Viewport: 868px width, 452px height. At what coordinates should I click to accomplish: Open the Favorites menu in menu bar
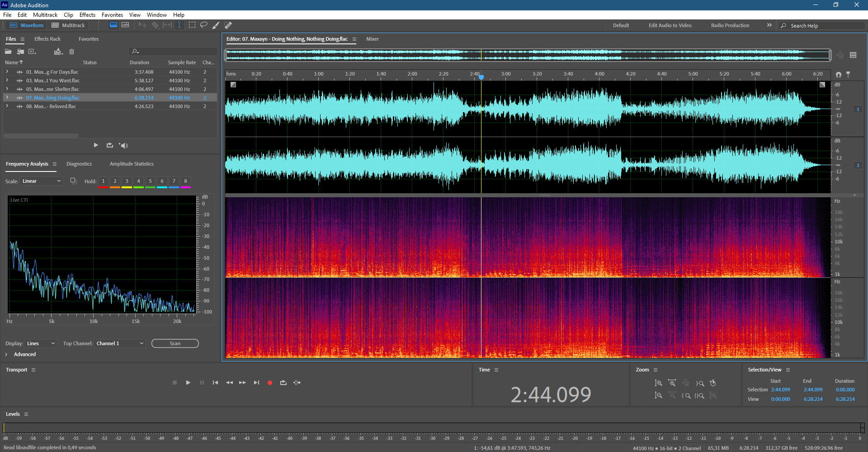point(112,15)
